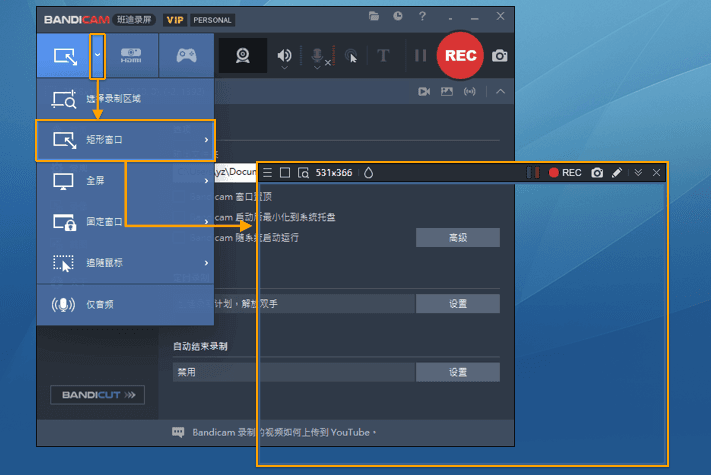Click the broadcast signal icon in status row
The image size is (711, 475).
click(x=470, y=92)
